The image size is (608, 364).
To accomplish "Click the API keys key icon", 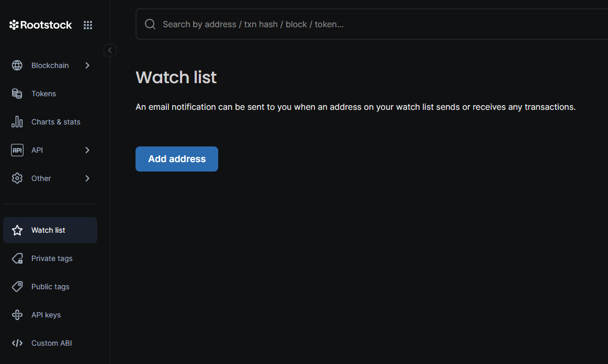I will pyautogui.click(x=17, y=314).
